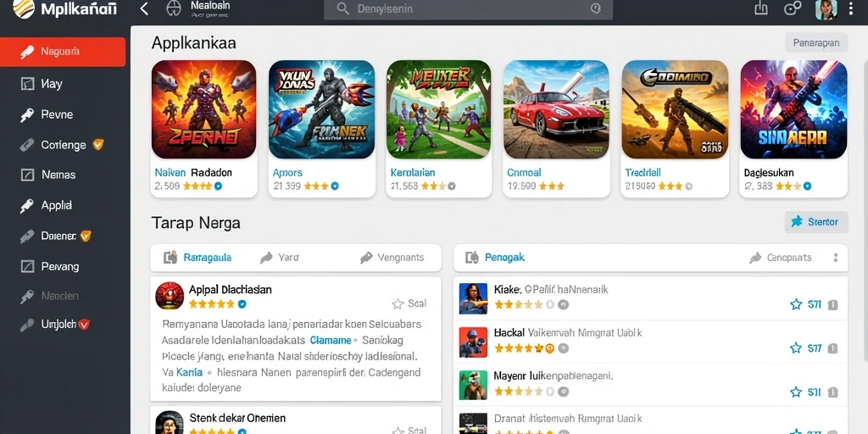Click the round icon inside the search field

pyautogui.click(x=596, y=8)
